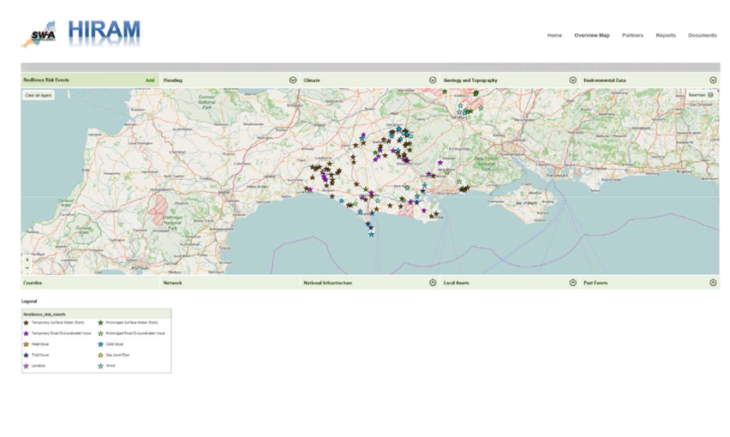Expand National Infrastructure panel upward arrow
The image size is (730, 437).
433,282
